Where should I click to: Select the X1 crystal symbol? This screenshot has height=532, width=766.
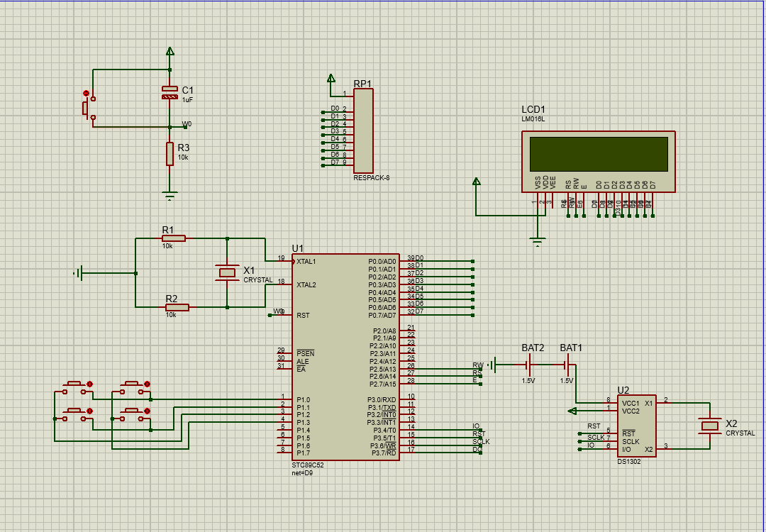tap(227, 272)
